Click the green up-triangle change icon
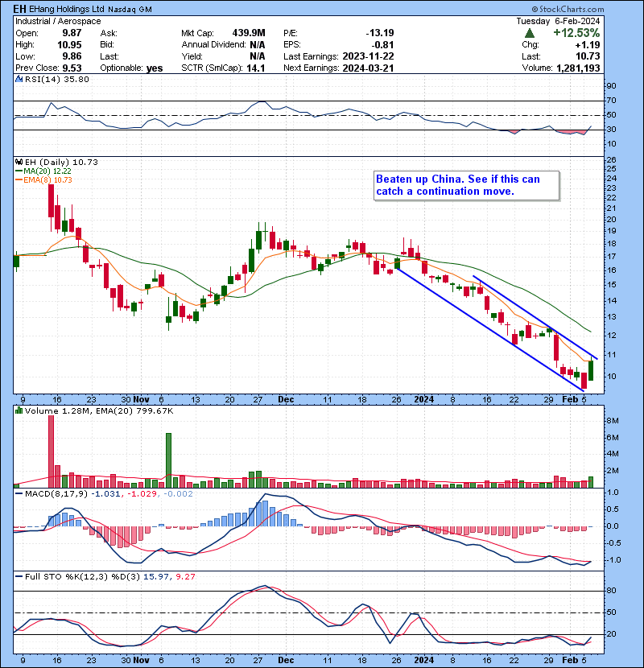 [530, 33]
